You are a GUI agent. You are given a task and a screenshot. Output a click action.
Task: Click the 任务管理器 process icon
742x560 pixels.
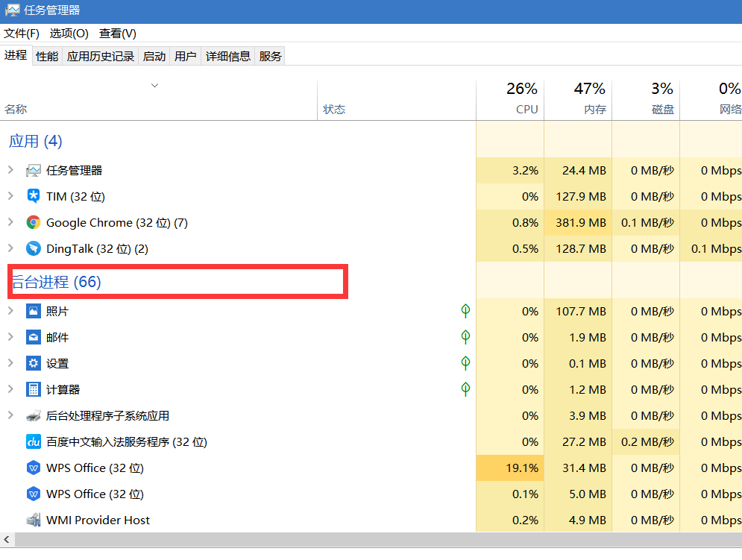[x=33, y=171]
